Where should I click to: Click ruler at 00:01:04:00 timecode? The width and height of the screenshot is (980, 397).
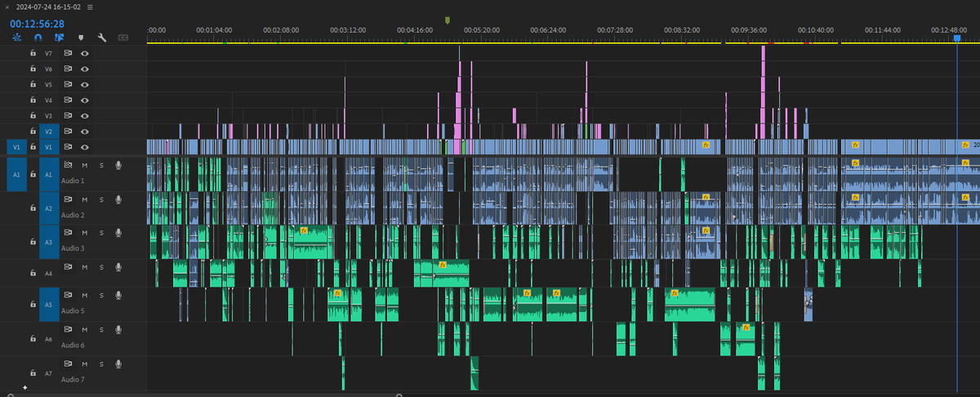pyautogui.click(x=214, y=29)
